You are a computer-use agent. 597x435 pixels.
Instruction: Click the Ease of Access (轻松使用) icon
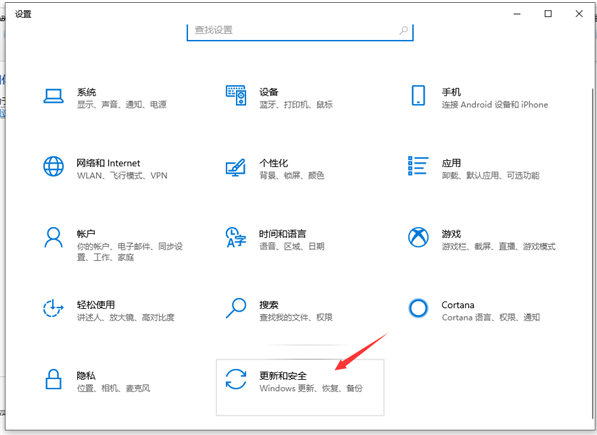[53, 308]
